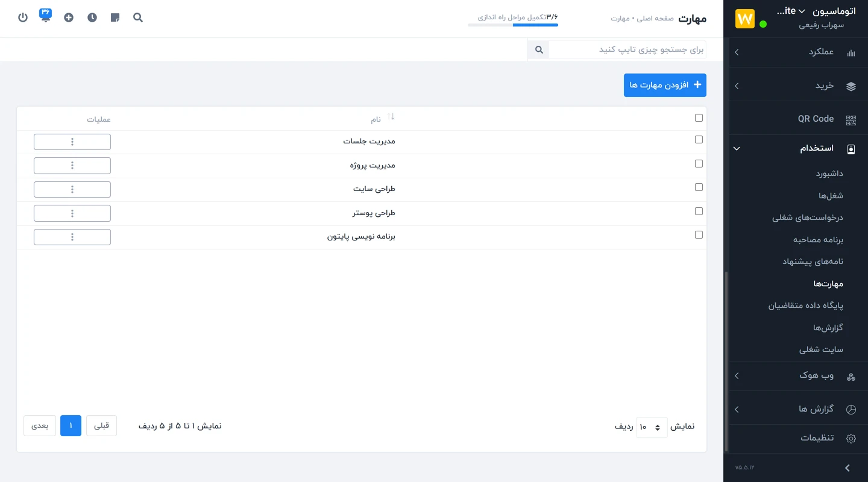Open داشبورد under استخدام menu
This screenshot has width=868, height=482.
click(829, 174)
